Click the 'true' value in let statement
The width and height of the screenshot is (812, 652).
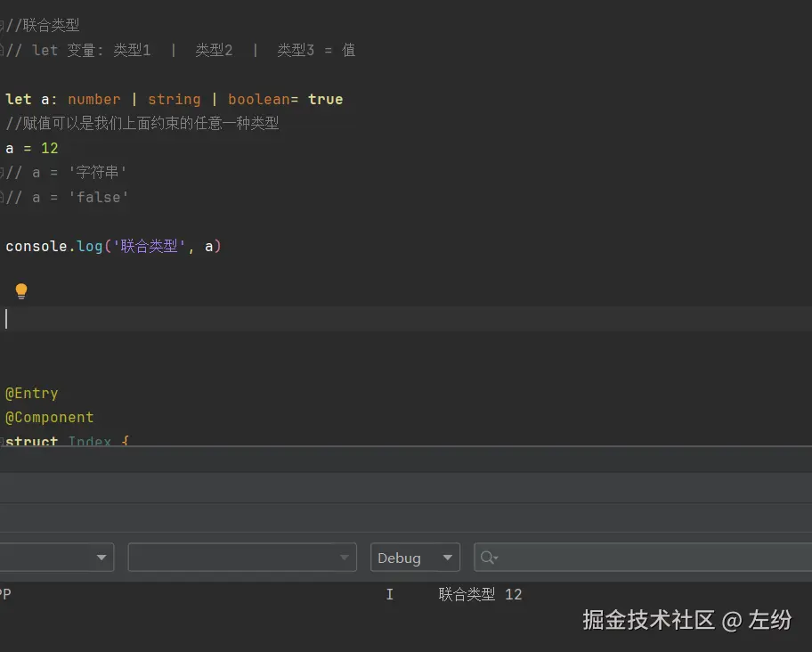point(325,99)
